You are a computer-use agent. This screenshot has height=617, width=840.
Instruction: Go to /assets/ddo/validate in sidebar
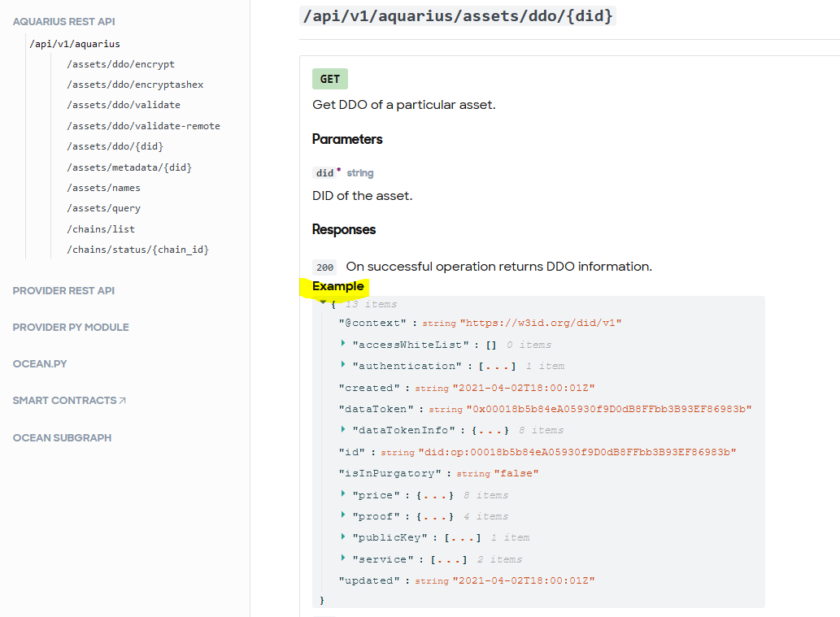(124, 105)
